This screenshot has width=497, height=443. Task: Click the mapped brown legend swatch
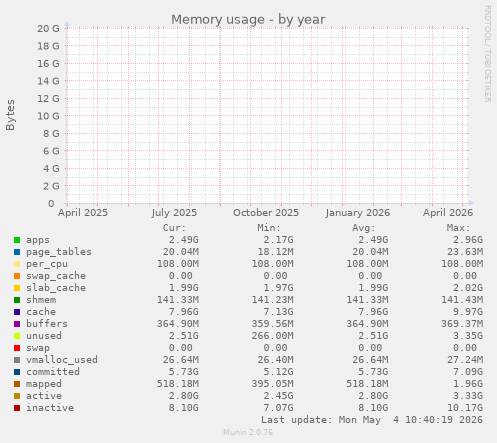tap(17, 384)
